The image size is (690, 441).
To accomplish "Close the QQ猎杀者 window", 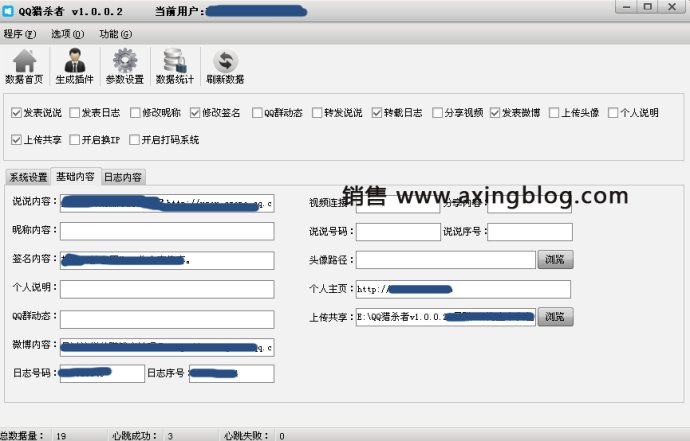I will tap(672, 7).
